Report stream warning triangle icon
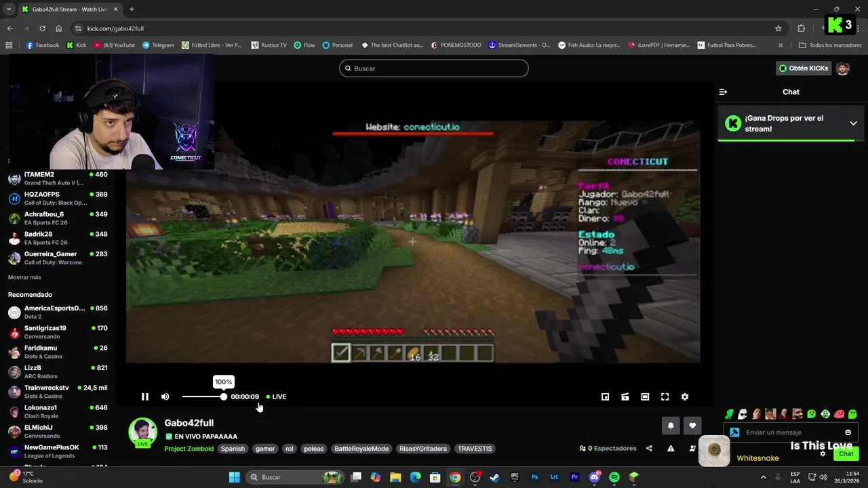The height and width of the screenshot is (488, 868). point(671,448)
